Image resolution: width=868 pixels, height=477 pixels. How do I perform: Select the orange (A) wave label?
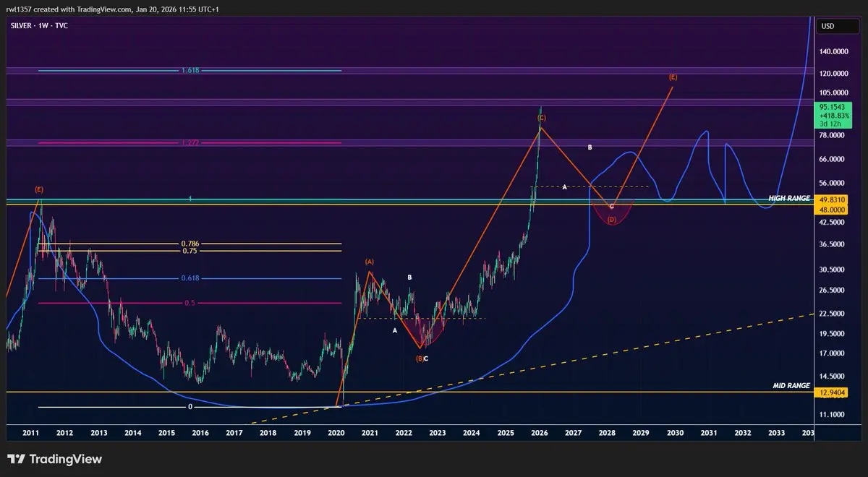[369, 261]
